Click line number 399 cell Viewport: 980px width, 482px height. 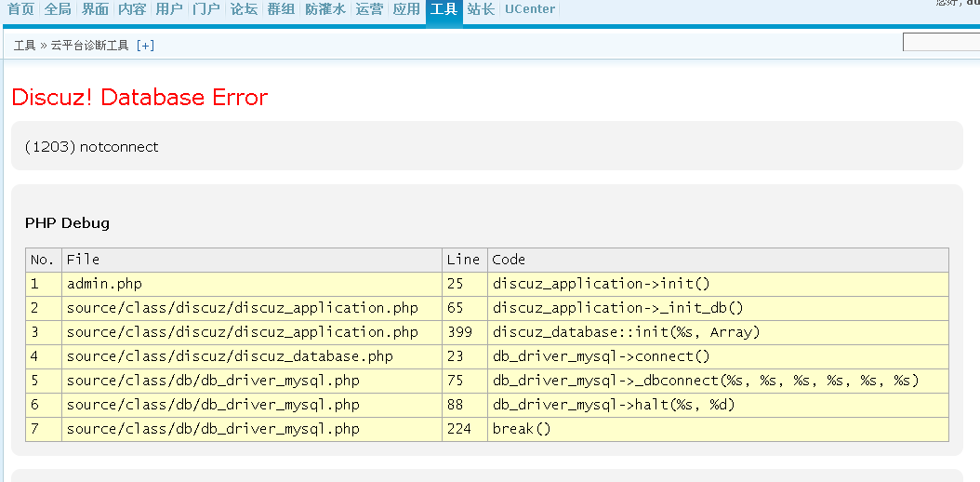tap(464, 332)
